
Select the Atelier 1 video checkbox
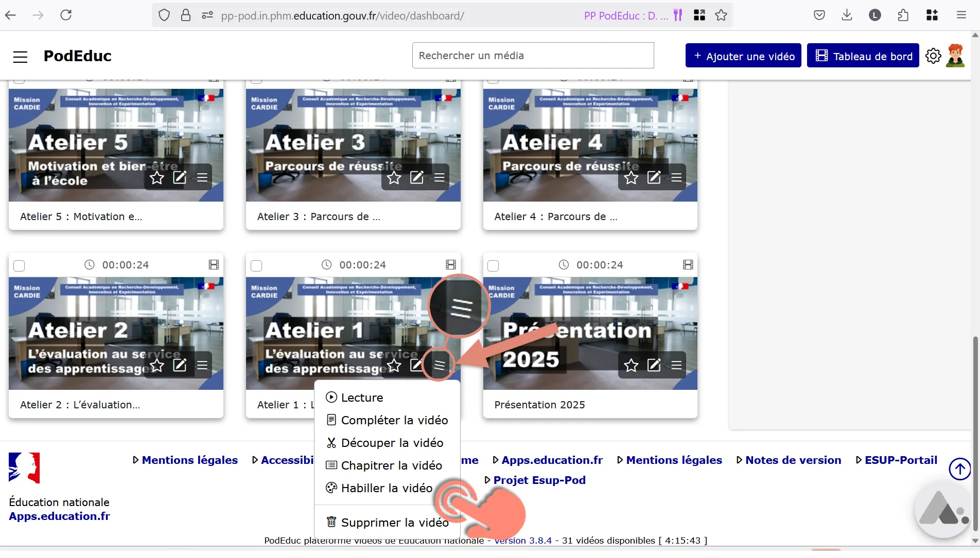coord(256,266)
